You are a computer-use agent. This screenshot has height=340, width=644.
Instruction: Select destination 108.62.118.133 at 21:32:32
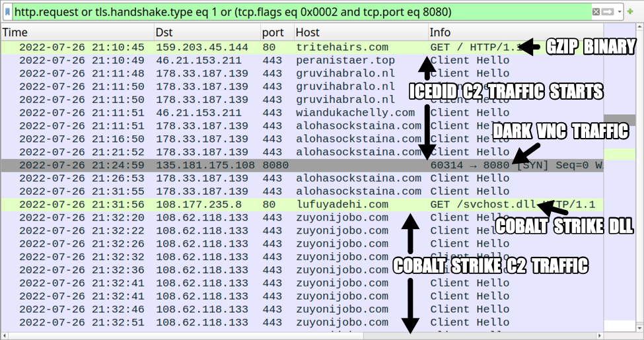[201, 257]
